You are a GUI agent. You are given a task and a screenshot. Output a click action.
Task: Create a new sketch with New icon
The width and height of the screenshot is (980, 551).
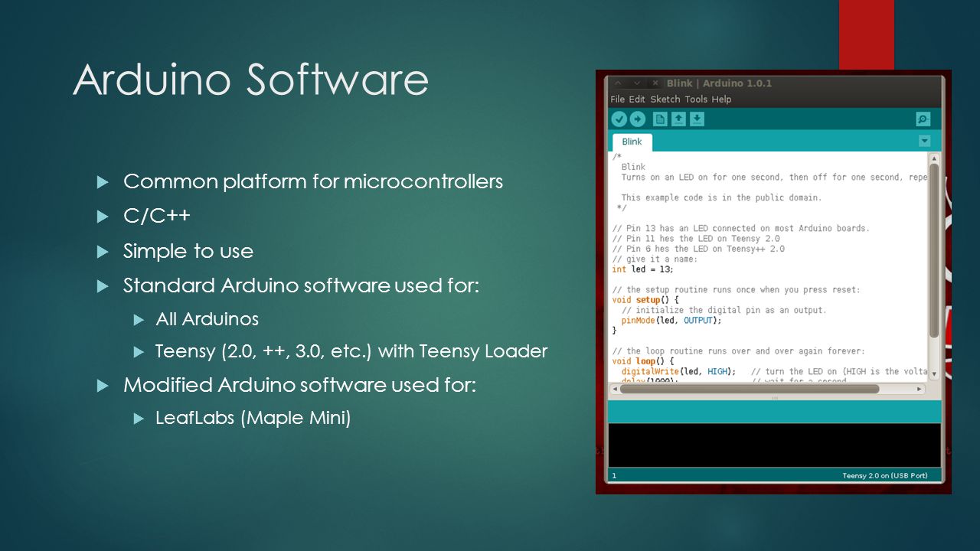coord(660,119)
